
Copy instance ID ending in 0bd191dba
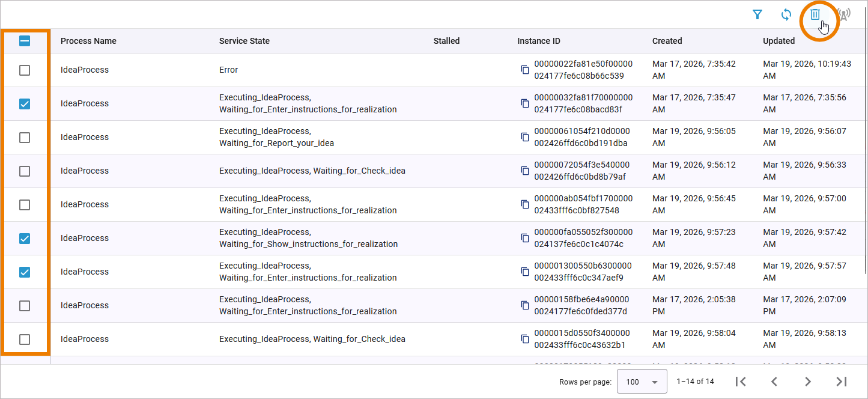point(525,137)
